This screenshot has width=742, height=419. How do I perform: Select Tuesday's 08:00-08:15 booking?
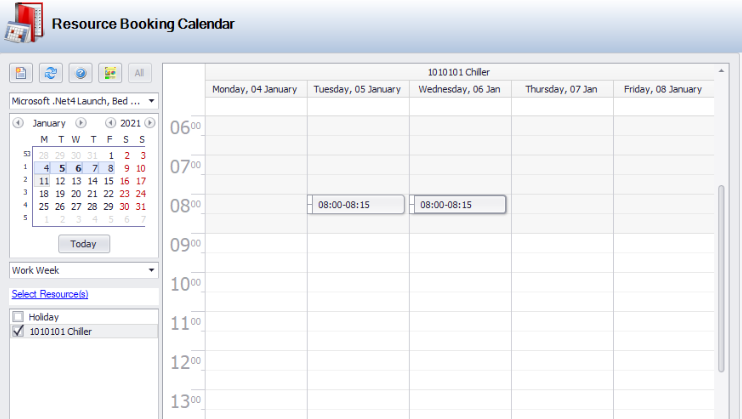coord(357,204)
